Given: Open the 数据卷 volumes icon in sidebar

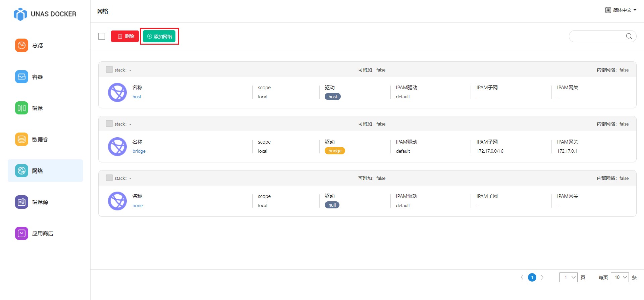Looking at the screenshot, I should click(21, 139).
